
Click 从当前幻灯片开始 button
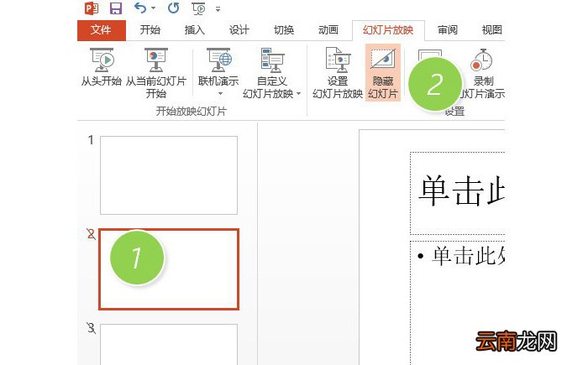(x=156, y=73)
